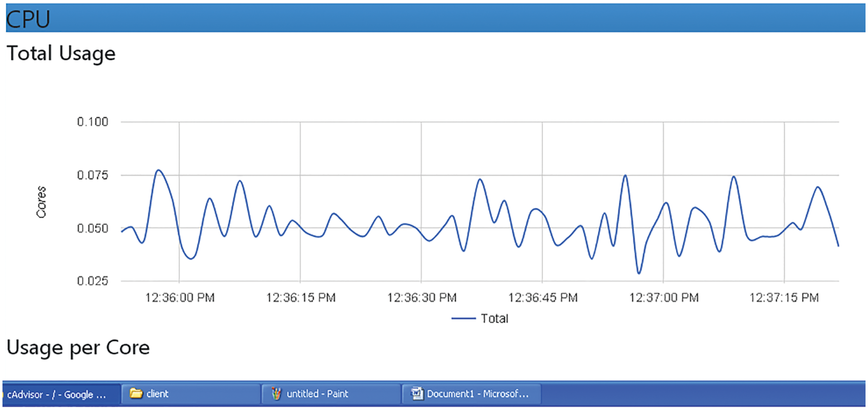Activate the Document1 - Microsoft taskbar label

pos(477,394)
